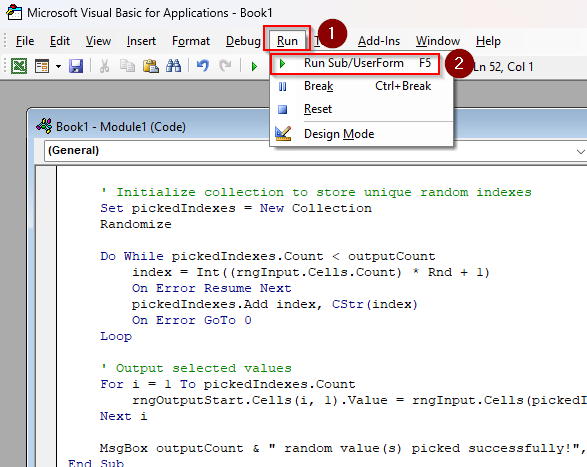Click the VBA application title bar icon
The width and height of the screenshot is (587, 467).
click(x=14, y=12)
